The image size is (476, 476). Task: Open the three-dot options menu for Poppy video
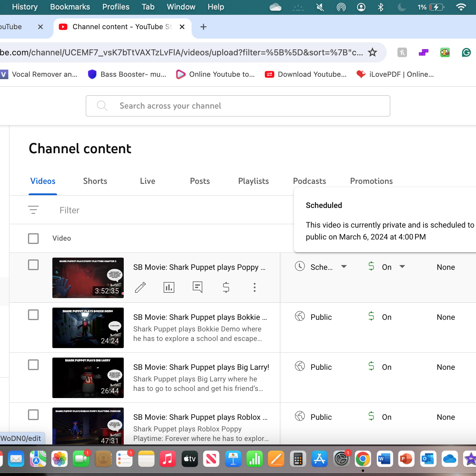click(254, 287)
